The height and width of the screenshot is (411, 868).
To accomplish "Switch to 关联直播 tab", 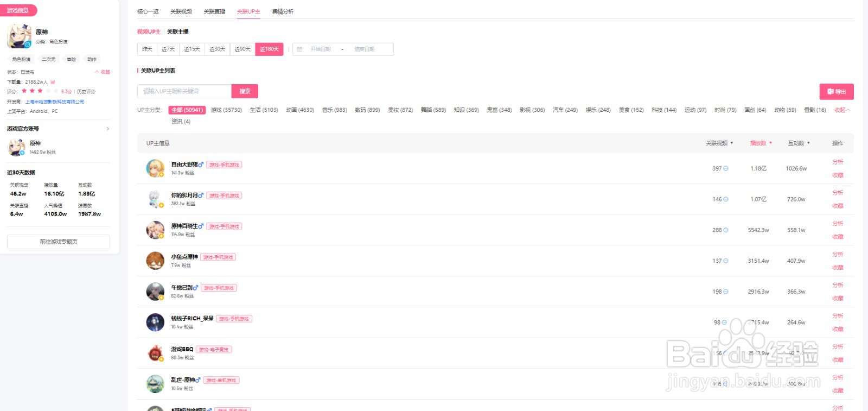I will tap(214, 11).
